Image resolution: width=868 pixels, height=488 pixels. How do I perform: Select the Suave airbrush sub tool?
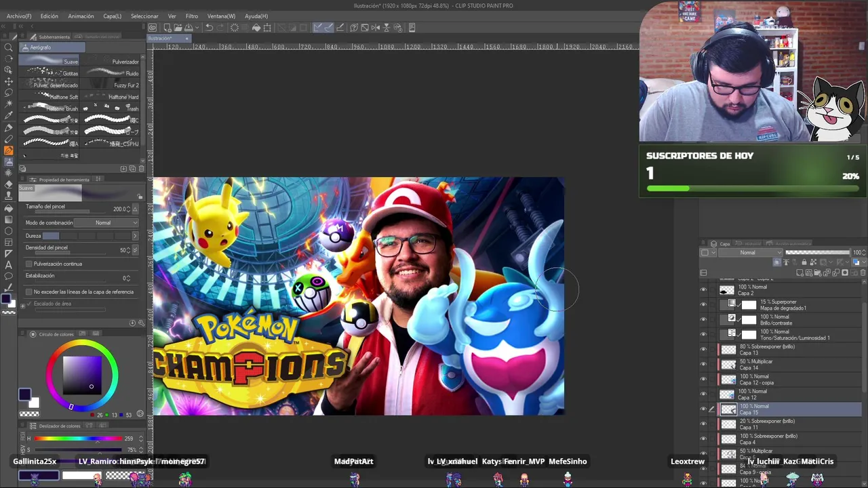50,61
